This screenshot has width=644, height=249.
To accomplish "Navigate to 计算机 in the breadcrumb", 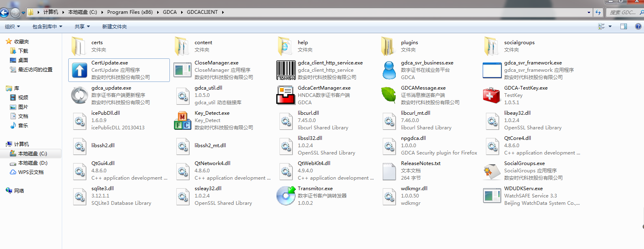I will coord(51,12).
